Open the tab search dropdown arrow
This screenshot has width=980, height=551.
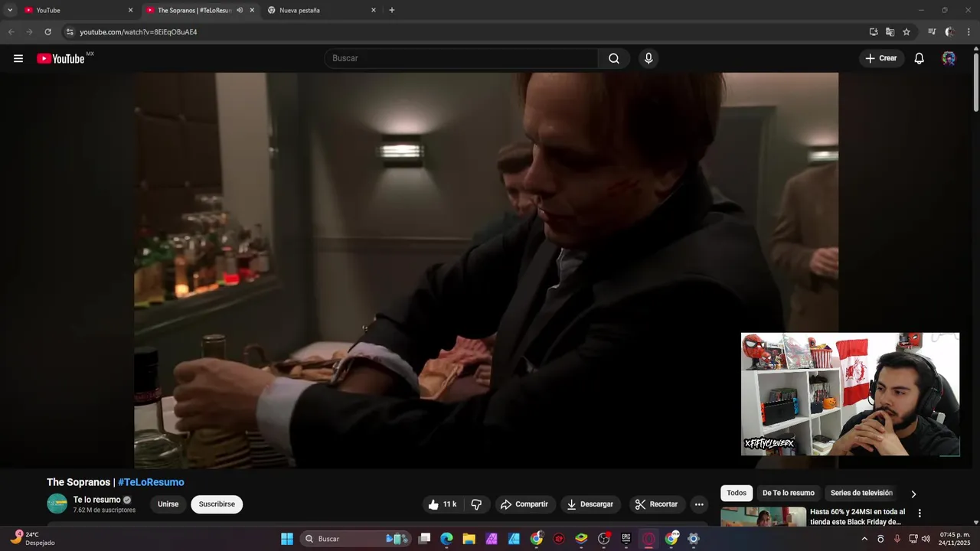coord(10,10)
